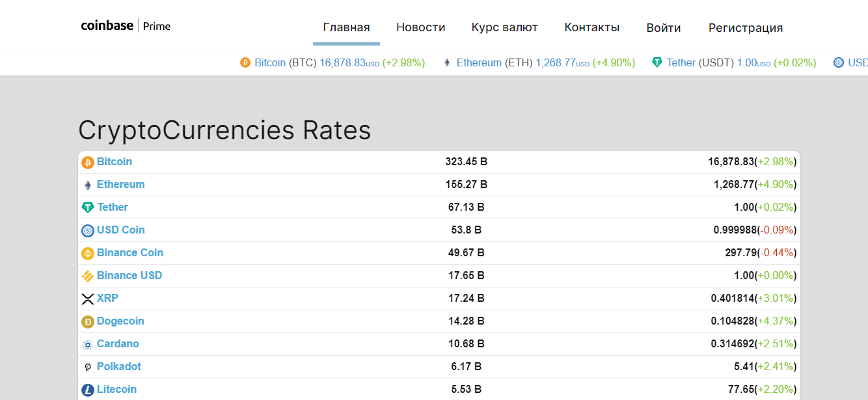
Task: Follow the Tether link in the ticker
Action: [681, 62]
